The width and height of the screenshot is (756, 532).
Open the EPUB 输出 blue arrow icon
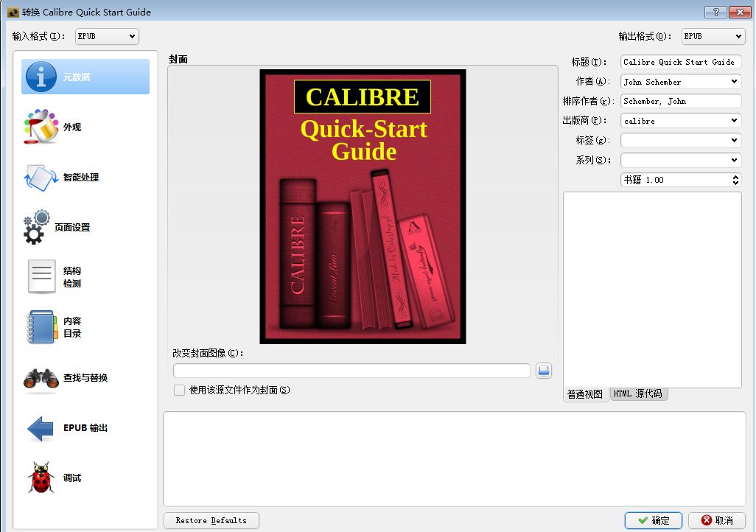click(41, 428)
